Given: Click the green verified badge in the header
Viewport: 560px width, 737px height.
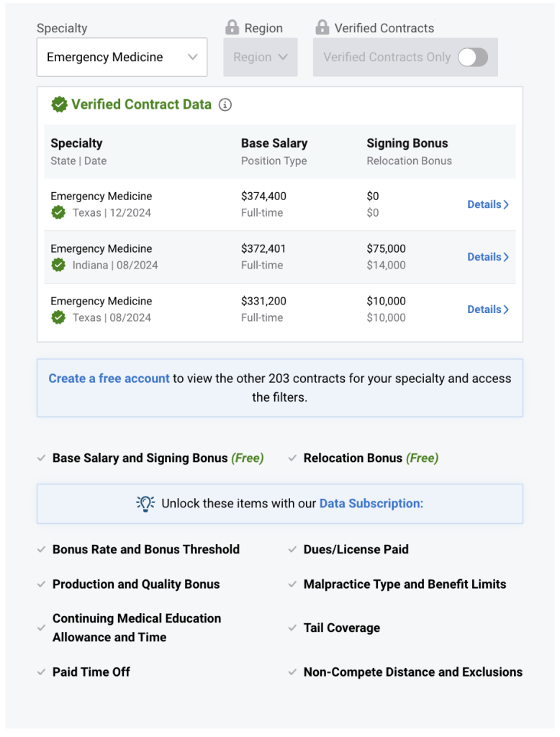Looking at the screenshot, I should [x=59, y=105].
